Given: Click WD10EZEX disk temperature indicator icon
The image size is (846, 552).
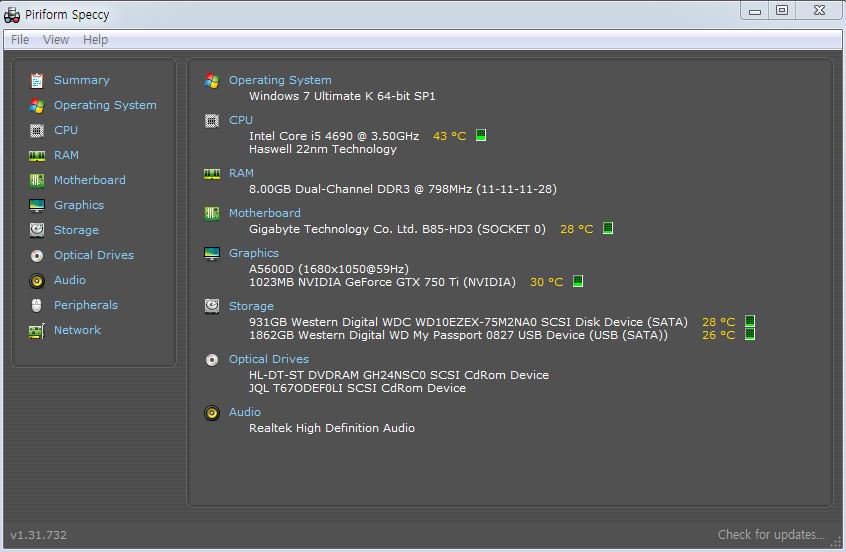Looking at the screenshot, I should [x=749, y=321].
